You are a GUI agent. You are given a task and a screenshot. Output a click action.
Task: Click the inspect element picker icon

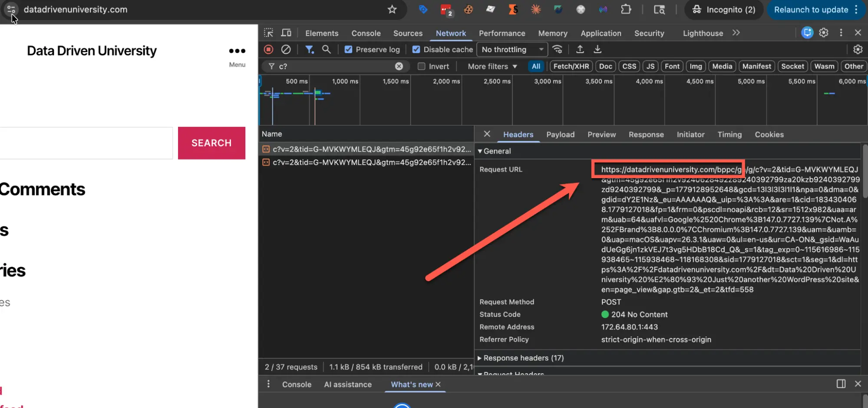click(268, 33)
